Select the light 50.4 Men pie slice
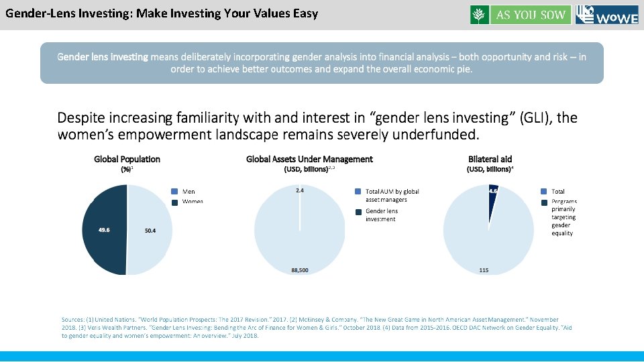This screenshot has height=362, width=644. coord(150,231)
